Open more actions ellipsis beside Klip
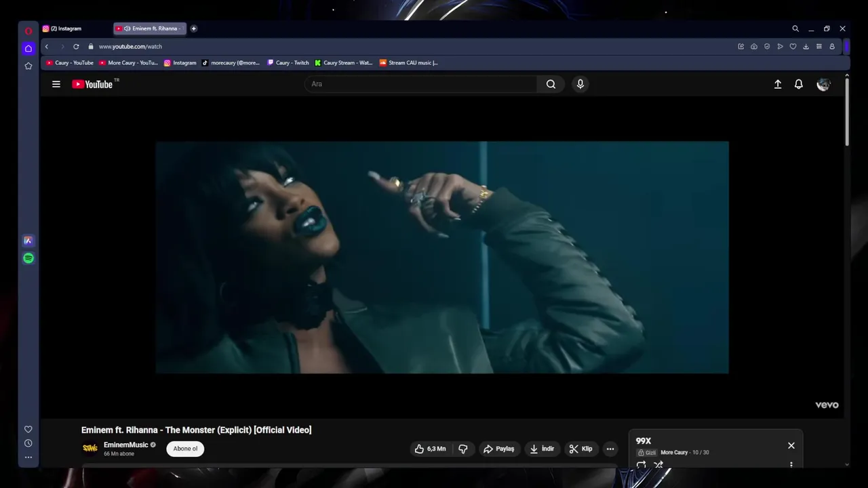Image resolution: width=868 pixels, height=488 pixels. coord(610,449)
